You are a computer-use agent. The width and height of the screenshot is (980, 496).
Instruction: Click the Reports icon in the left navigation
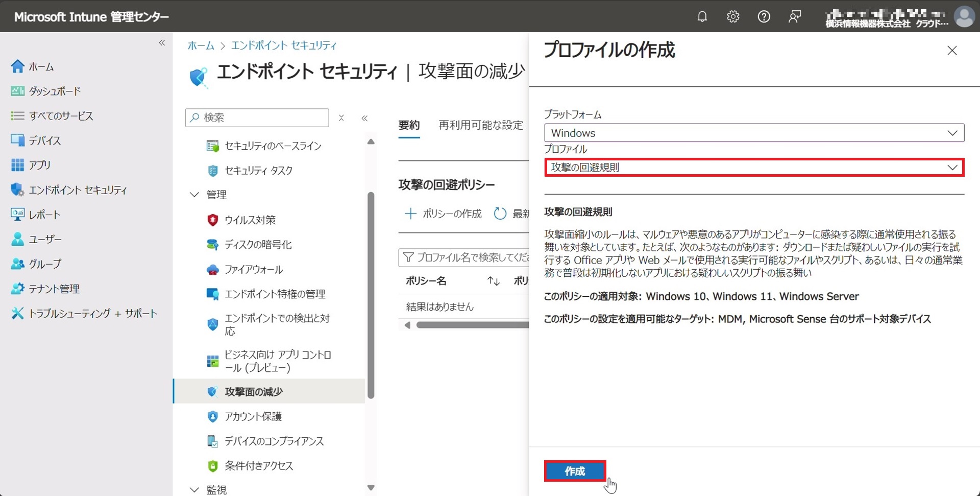(17, 215)
